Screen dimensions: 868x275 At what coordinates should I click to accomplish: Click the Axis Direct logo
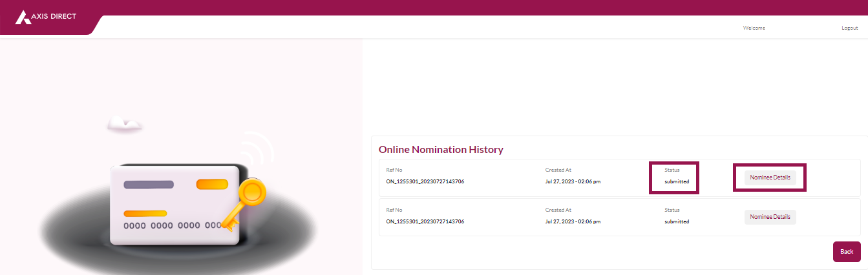coord(45,16)
